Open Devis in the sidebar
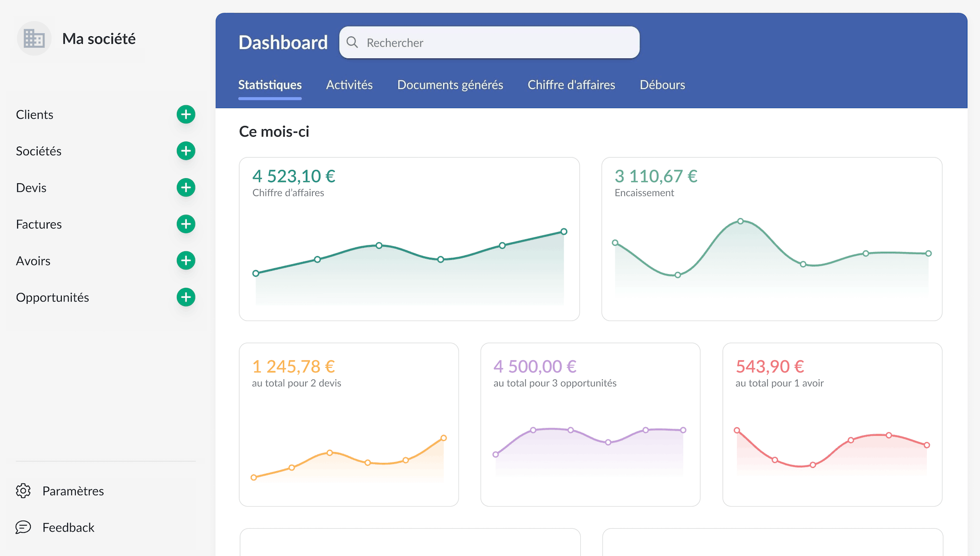Screen dimensions: 980x556 [x=31, y=187]
